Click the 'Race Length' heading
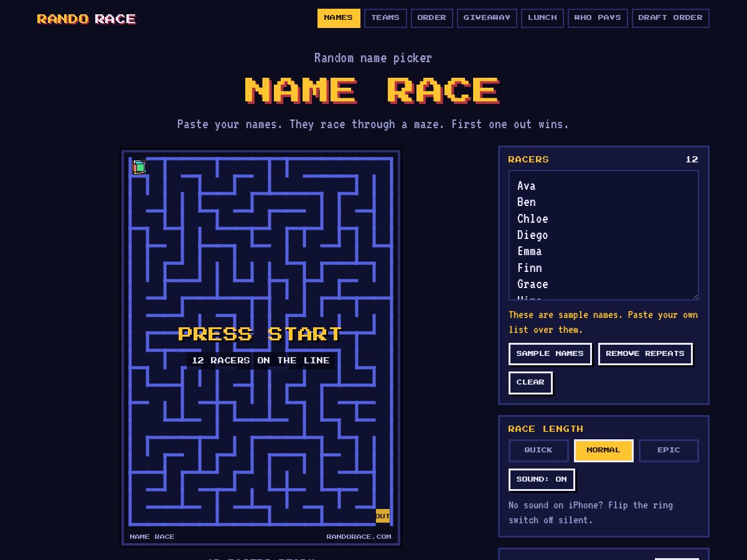The width and height of the screenshot is (747, 560). [546, 429]
